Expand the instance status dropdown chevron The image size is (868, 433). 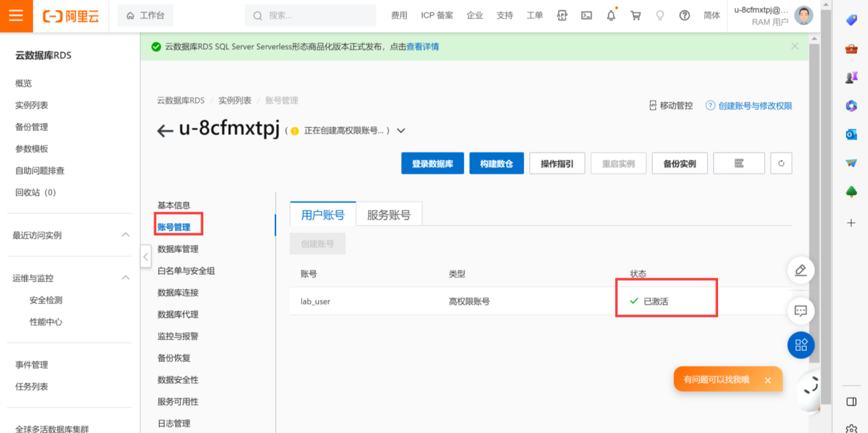401,130
